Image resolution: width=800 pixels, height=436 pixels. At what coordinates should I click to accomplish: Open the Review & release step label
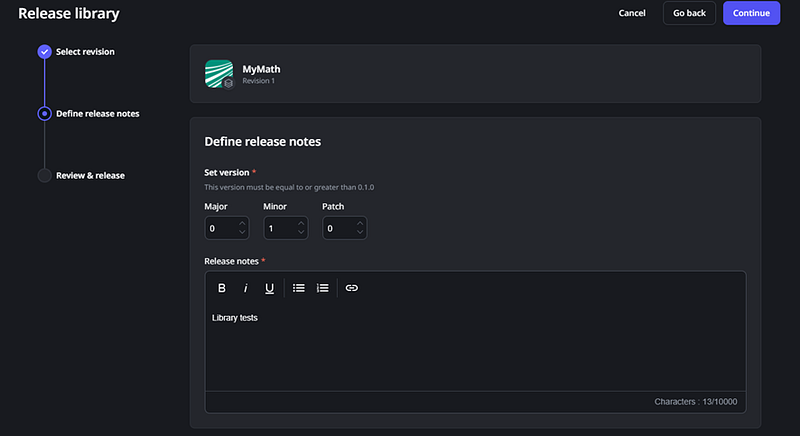click(90, 175)
